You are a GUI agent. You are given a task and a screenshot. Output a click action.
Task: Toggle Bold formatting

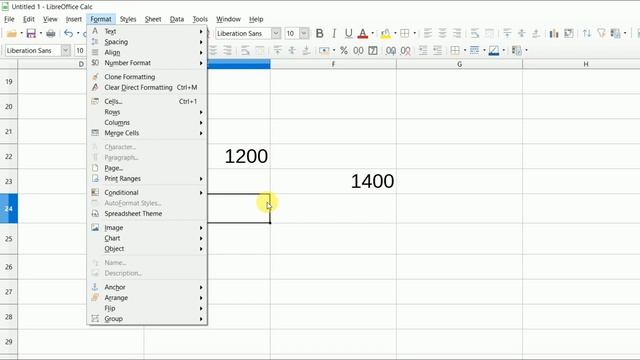click(320, 33)
